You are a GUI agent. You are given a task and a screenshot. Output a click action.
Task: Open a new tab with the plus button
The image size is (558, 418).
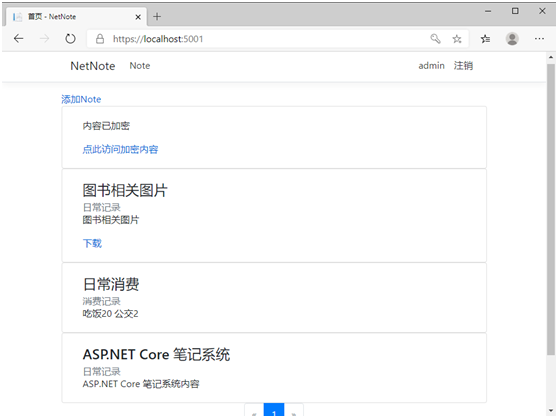pos(157,16)
